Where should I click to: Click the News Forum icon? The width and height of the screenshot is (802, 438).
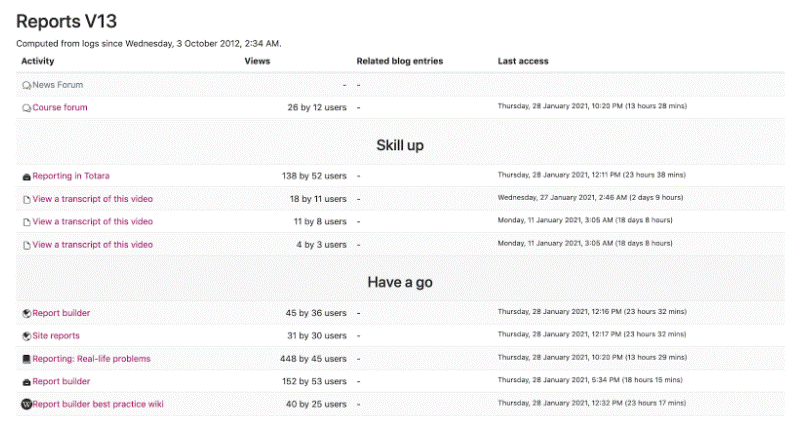(x=27, y=85)
